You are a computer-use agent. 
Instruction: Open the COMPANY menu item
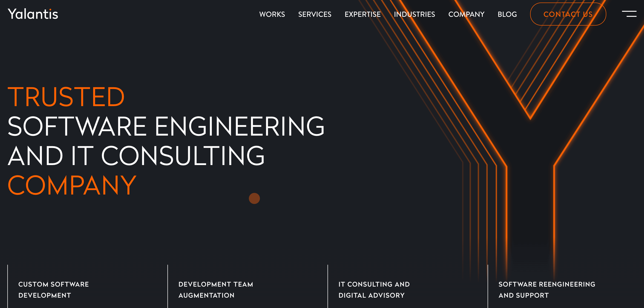coord(466,15)
